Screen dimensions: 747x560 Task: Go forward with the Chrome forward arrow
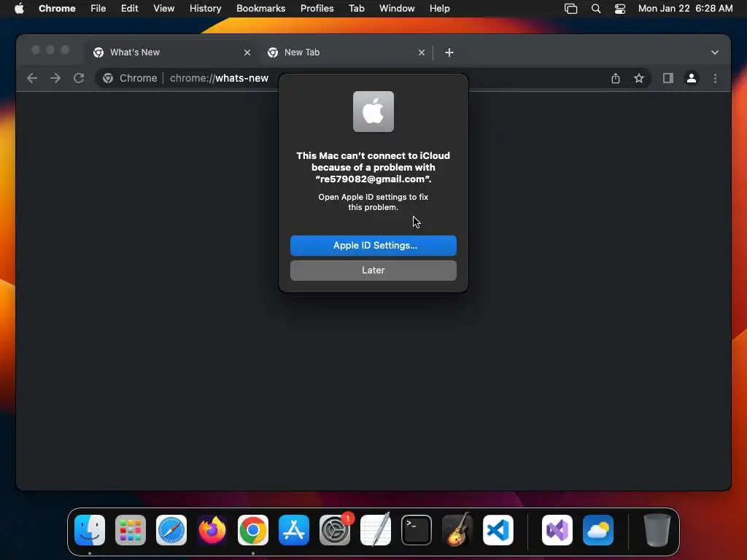click(55, 78)
